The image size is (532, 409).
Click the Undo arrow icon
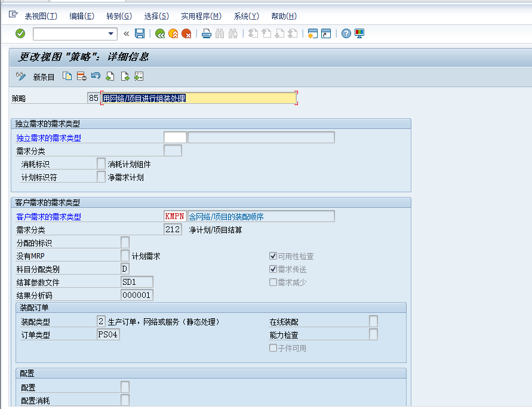pos(96,76)
